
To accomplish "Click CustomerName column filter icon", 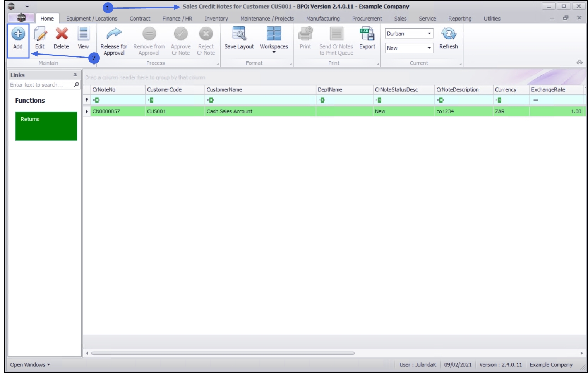I will coord(211,100).
